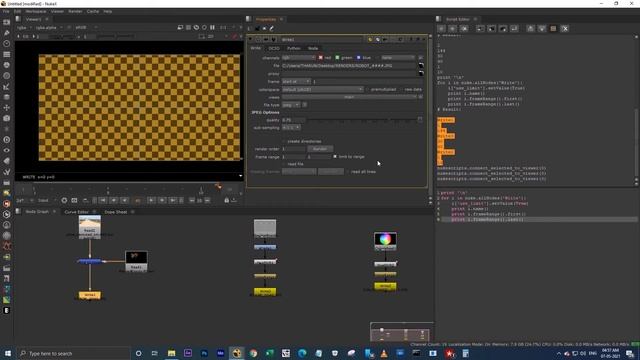Click the Script Editor save script icon
Image resolution: width=640 pixels, height=360 pixels.
[503, 29]
